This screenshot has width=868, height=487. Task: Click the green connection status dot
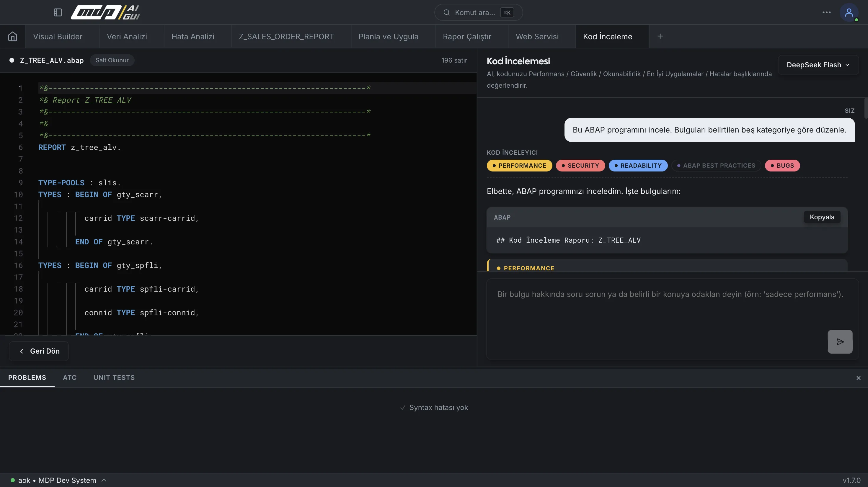(x=12, y=480)
